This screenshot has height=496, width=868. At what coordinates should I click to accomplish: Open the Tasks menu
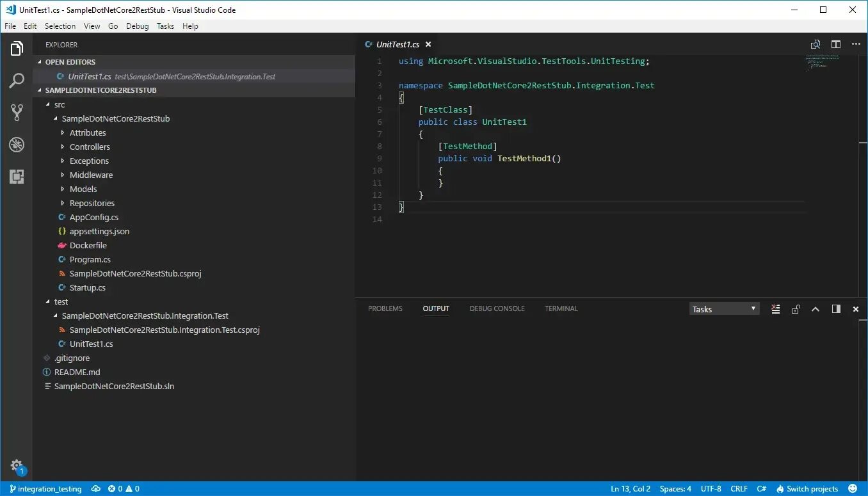tap(165, 26)
